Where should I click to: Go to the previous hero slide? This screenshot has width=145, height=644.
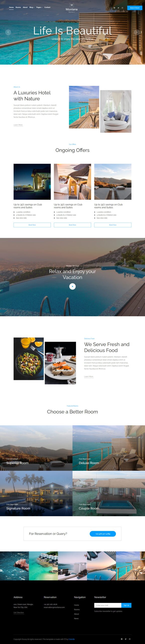click(x=8, y=32)
